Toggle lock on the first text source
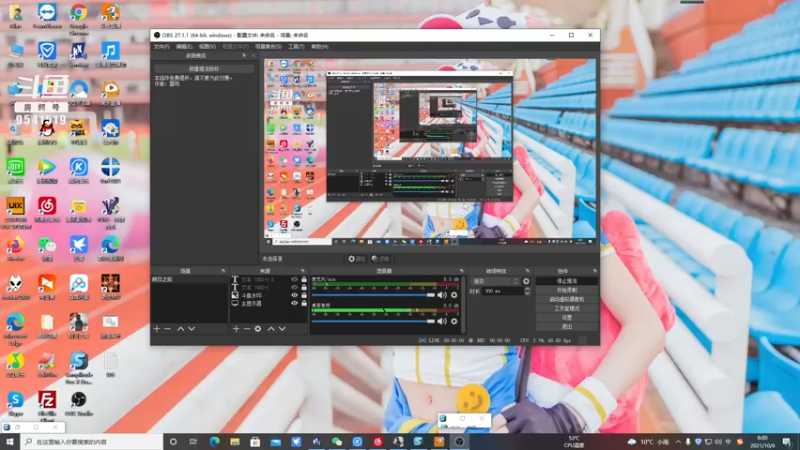Viewport: 800px width, 450px height. coord(304,280)
